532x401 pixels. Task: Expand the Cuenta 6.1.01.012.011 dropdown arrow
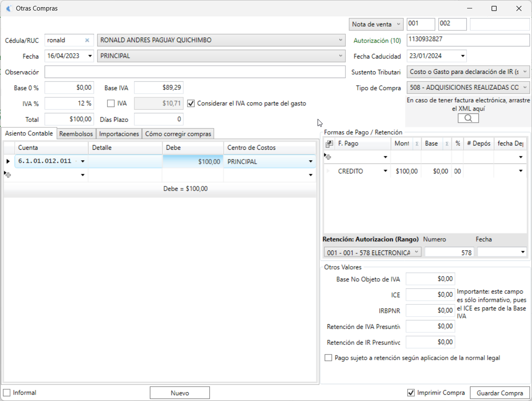point(83,161)
